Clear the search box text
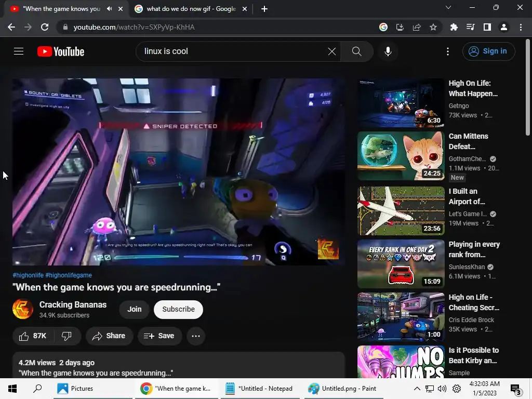This screenshot has height=399, width=532. coord(332,51)
